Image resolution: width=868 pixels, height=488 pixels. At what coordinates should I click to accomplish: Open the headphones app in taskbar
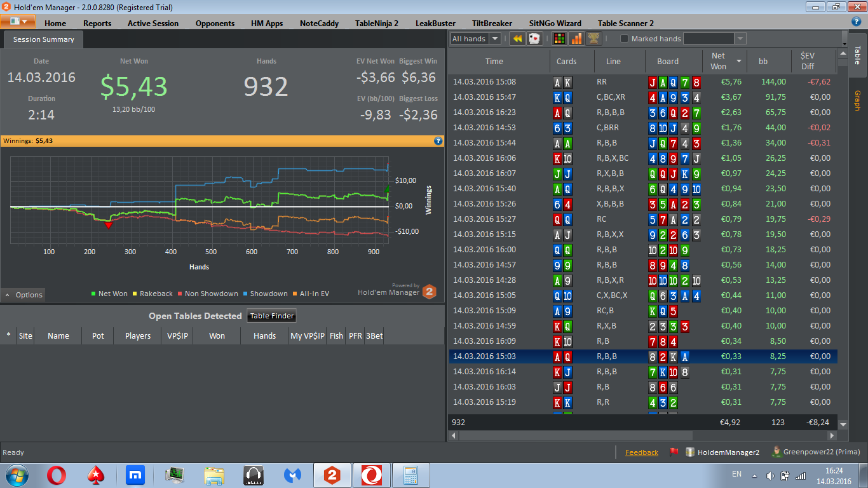(254, 475)
